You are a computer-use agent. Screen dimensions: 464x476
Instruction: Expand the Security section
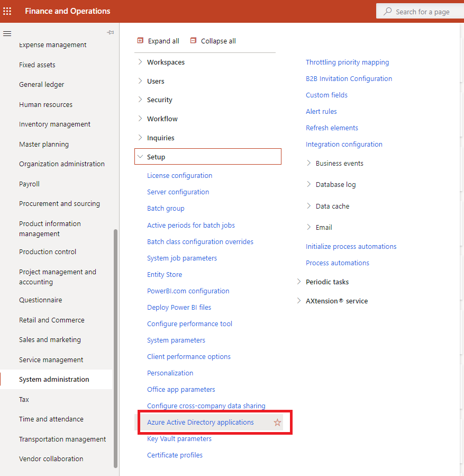tap(140, 100)
